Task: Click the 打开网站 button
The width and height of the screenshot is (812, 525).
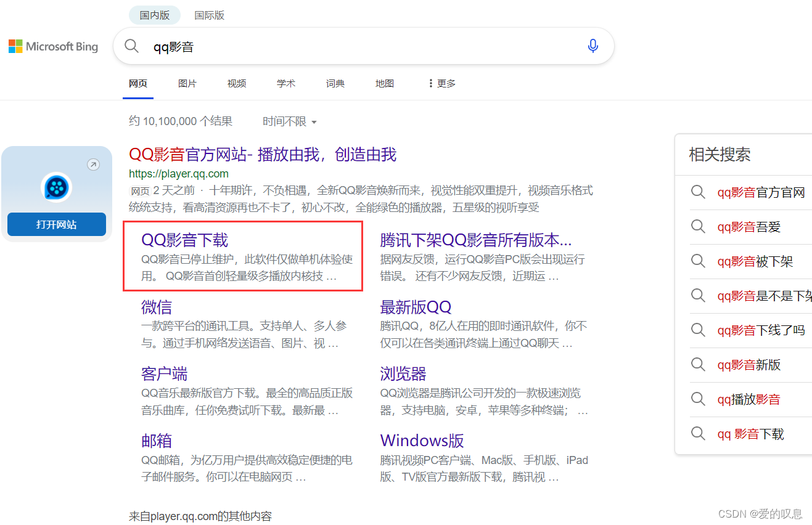Action: 57,224
